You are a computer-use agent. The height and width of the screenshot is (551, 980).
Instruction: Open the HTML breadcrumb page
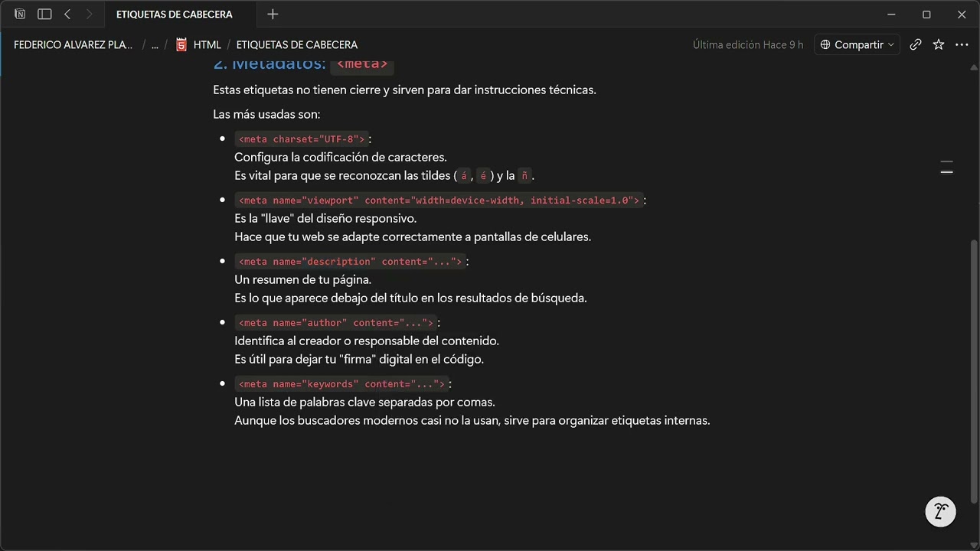point(207,44)
